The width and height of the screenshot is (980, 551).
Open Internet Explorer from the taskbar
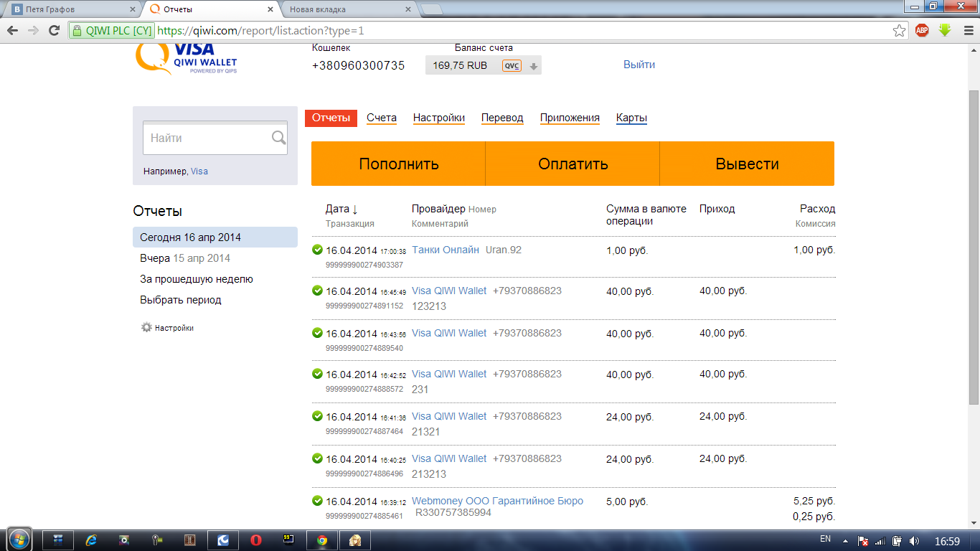point(91,540)
